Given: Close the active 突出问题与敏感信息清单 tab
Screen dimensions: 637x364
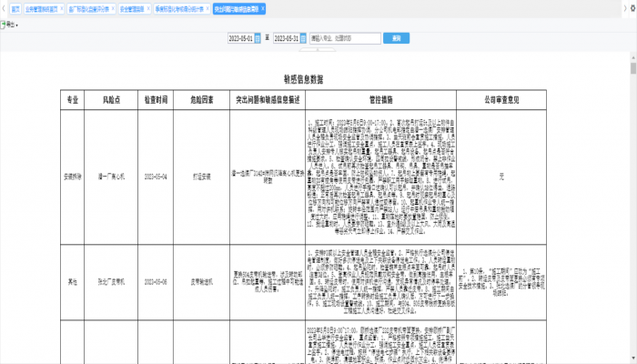Looking at the screenshot, I should pyautogui.click(x=262, y=8).
